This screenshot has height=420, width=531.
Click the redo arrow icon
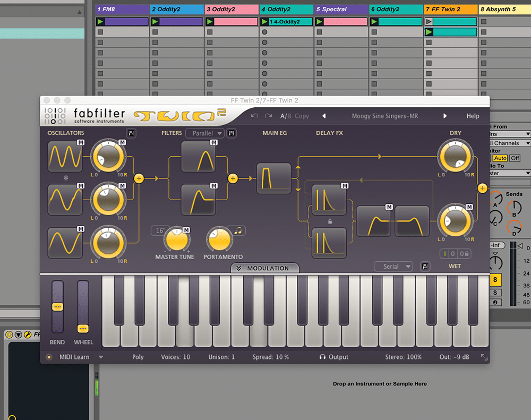pyautogui.click(x=268, y=116)
